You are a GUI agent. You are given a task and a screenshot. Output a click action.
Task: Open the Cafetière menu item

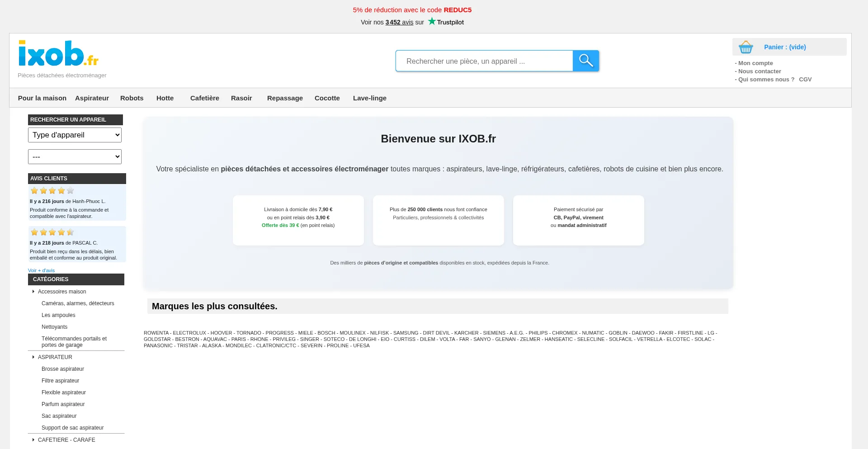(205, 98)
